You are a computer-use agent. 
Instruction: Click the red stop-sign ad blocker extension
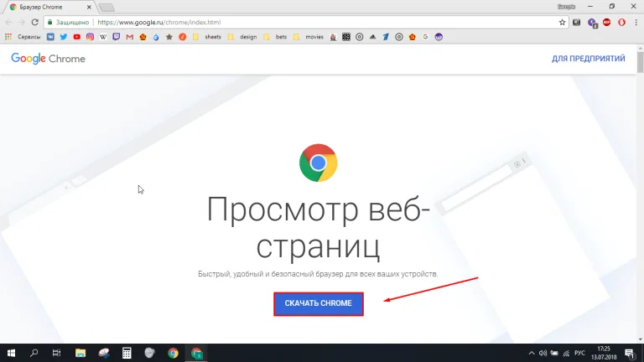[606, 22]
